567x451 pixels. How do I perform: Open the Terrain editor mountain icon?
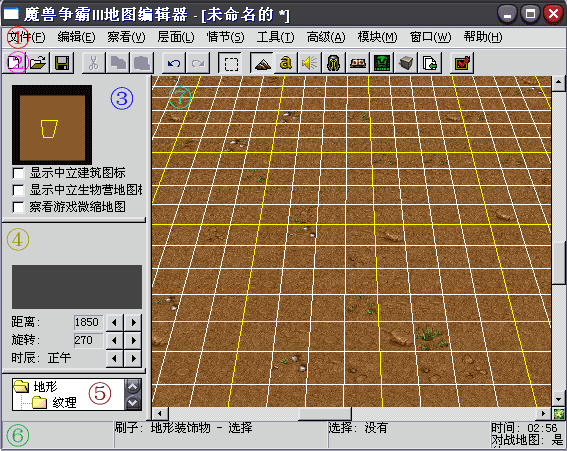coord(263,63)
